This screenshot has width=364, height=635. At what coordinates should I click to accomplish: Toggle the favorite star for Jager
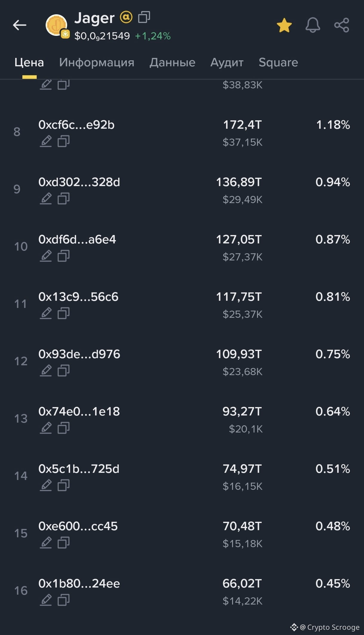[284, 25]
